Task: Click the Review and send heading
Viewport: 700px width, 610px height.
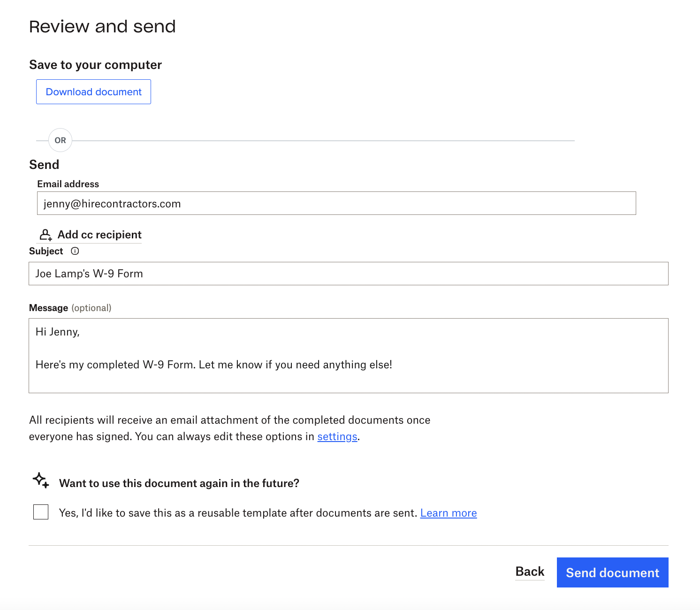Action: (x=102, y=26)
